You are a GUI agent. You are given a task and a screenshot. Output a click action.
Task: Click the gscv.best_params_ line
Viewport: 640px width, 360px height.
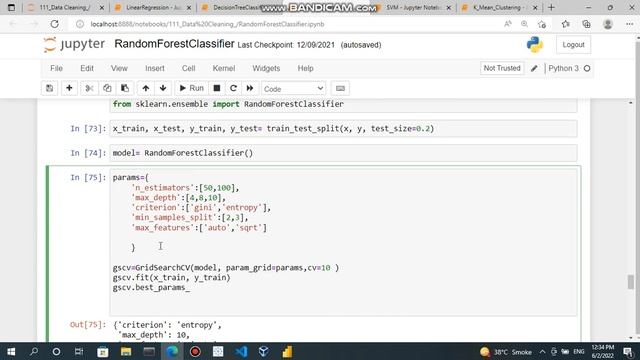tap(151, 287)
